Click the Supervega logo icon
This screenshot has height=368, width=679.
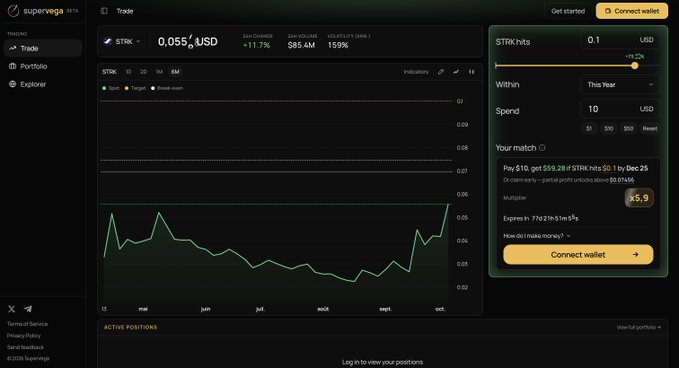[13, 11]
